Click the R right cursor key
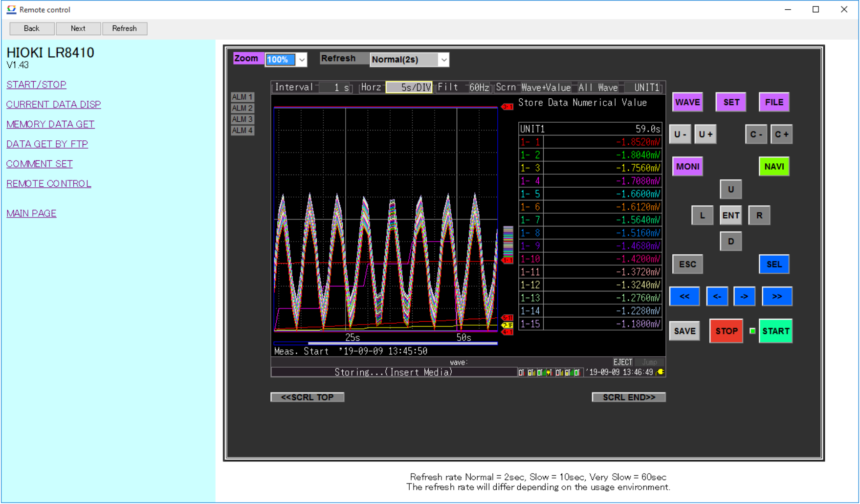The height and width of the screenshot is (504, 860). [x=759, y=216]
